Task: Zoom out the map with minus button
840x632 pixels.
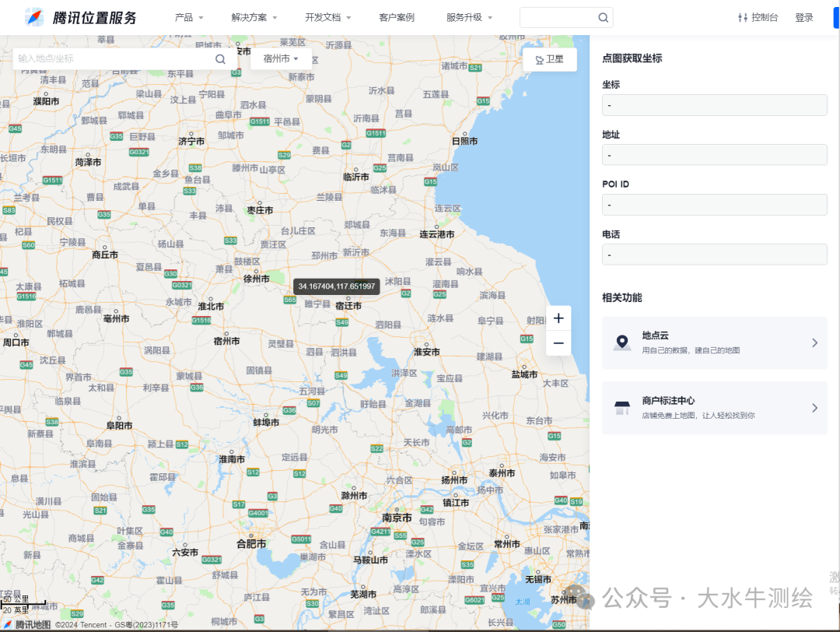Action: 558,343
